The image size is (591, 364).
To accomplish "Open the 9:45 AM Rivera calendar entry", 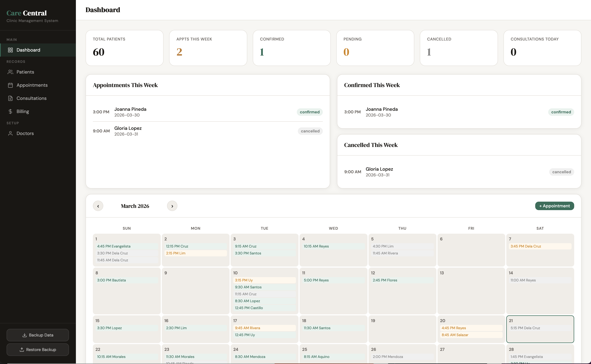I will pos(264,328).
